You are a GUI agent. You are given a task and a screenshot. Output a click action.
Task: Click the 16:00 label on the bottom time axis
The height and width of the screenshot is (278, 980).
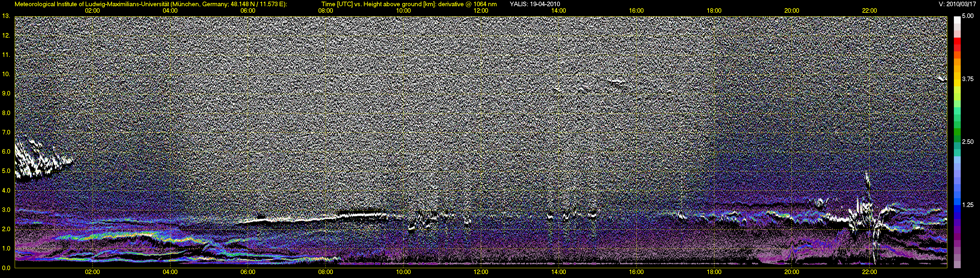[636, 272]
